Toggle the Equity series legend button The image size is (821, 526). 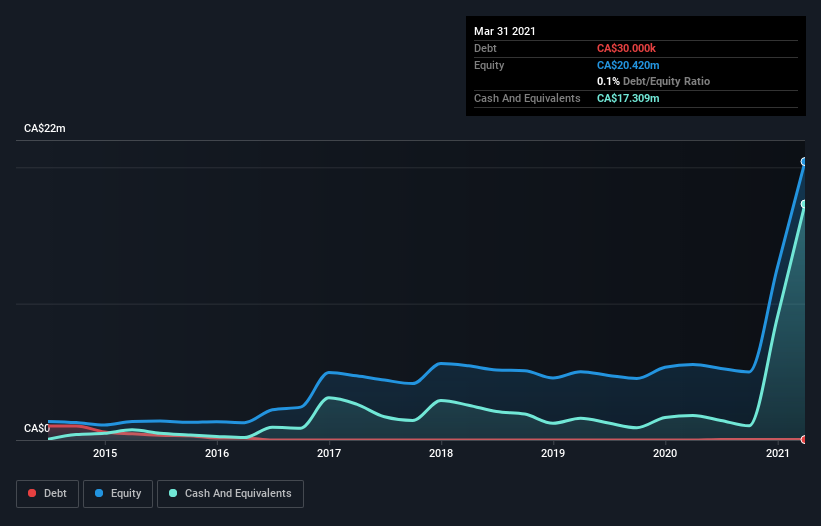tap(118, 494)
